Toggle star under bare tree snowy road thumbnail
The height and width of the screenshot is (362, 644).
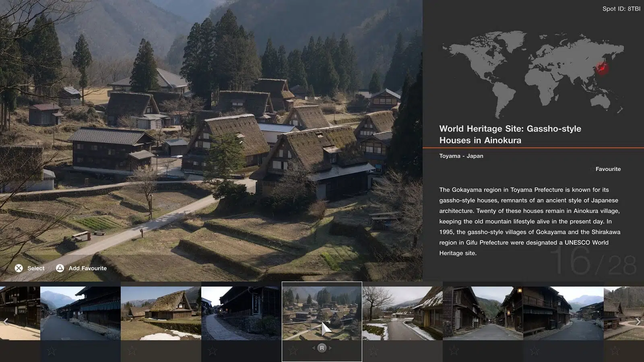(374, 351)
